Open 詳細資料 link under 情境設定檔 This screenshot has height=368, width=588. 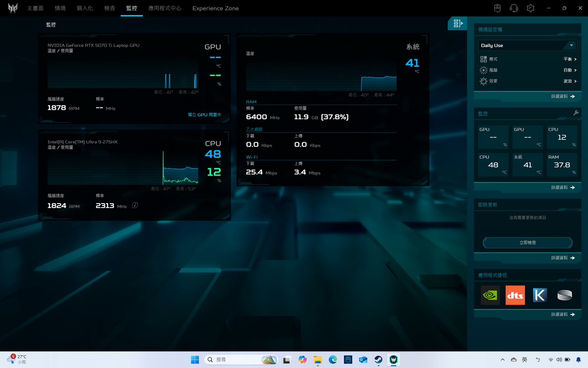point(563,97)
